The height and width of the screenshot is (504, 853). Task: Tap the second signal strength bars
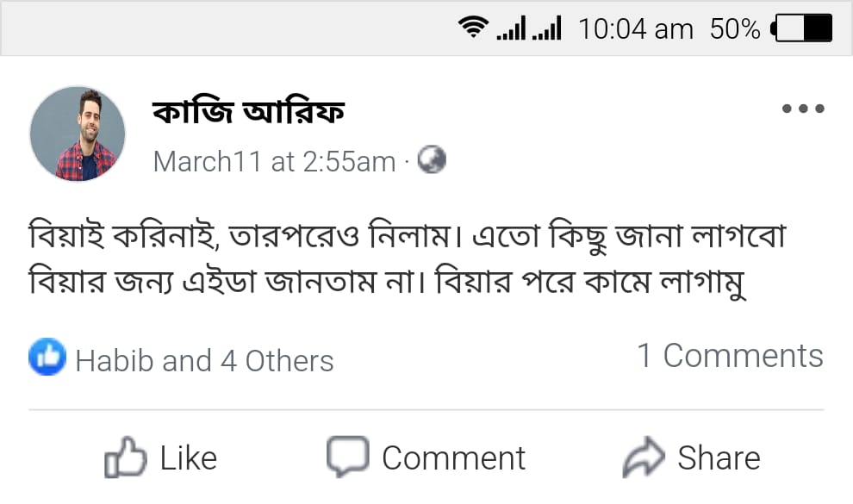548,30
